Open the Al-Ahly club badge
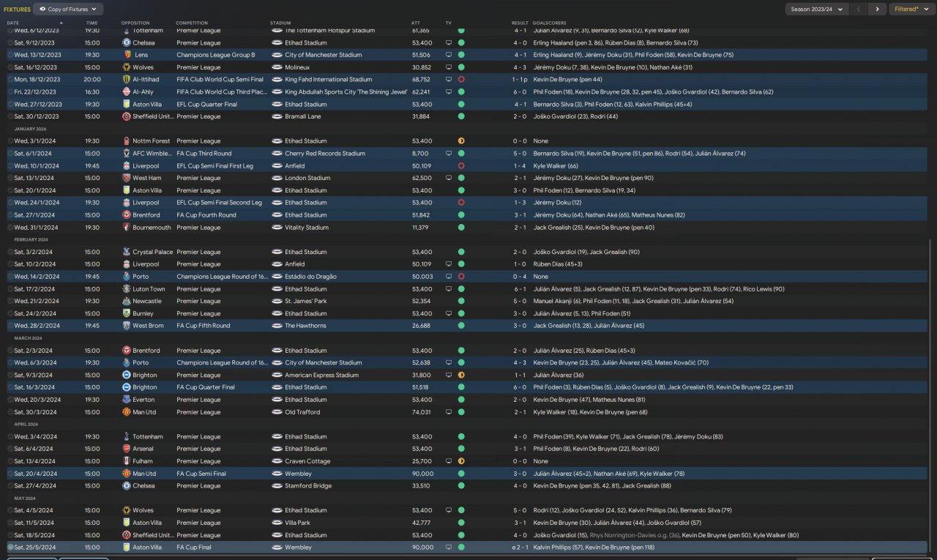937x560 pixels. 127,92
